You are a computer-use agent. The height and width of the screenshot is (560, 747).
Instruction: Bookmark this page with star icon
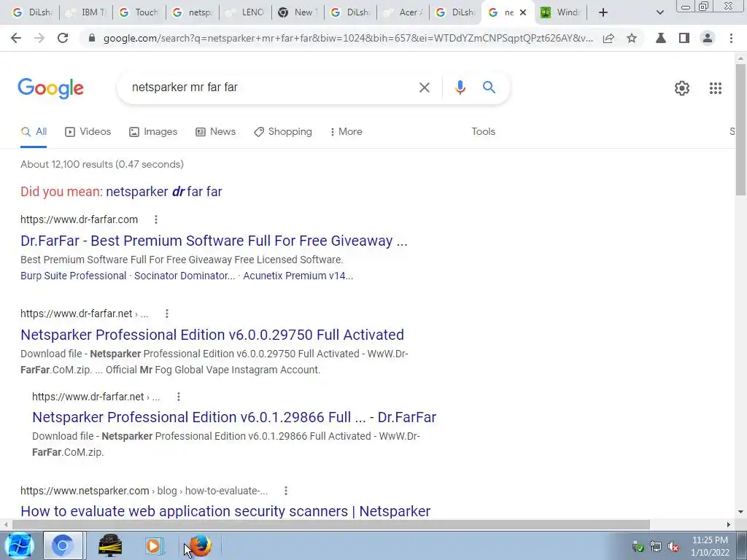[632, 38]
